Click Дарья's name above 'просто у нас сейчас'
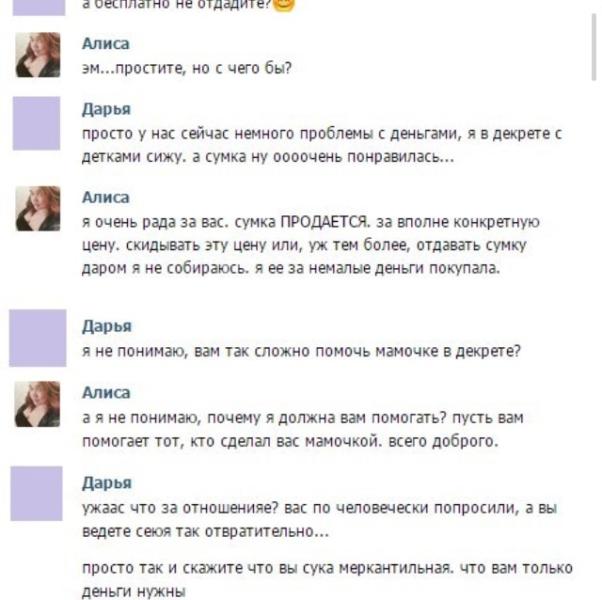This screenshot has width=602, height=600. click(106, 109)
